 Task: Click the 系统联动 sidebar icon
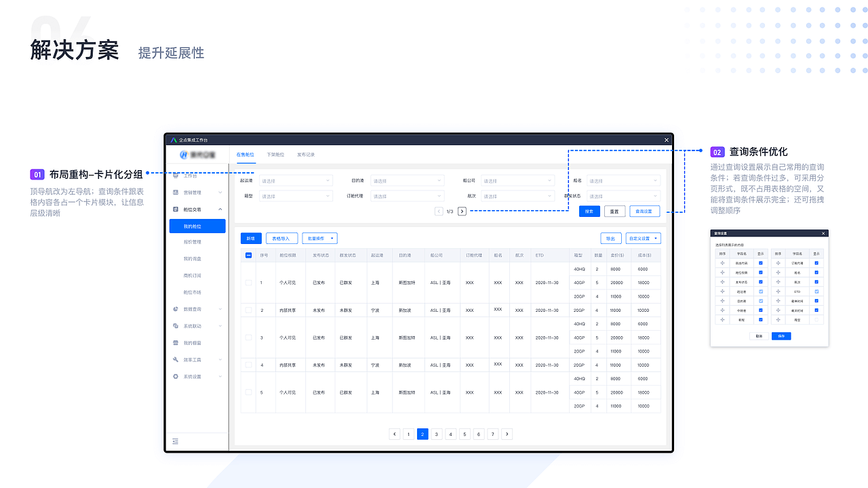pos(176,326)
